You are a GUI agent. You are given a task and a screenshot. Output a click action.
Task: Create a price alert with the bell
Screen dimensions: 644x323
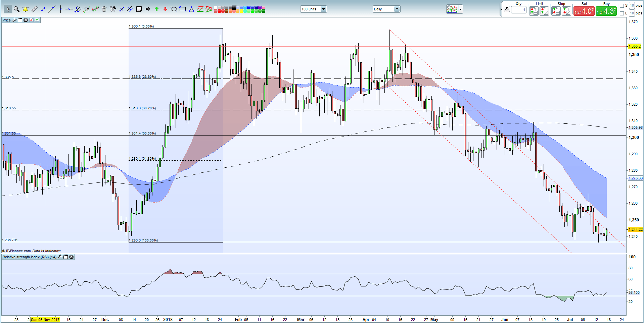click(25, 9)
